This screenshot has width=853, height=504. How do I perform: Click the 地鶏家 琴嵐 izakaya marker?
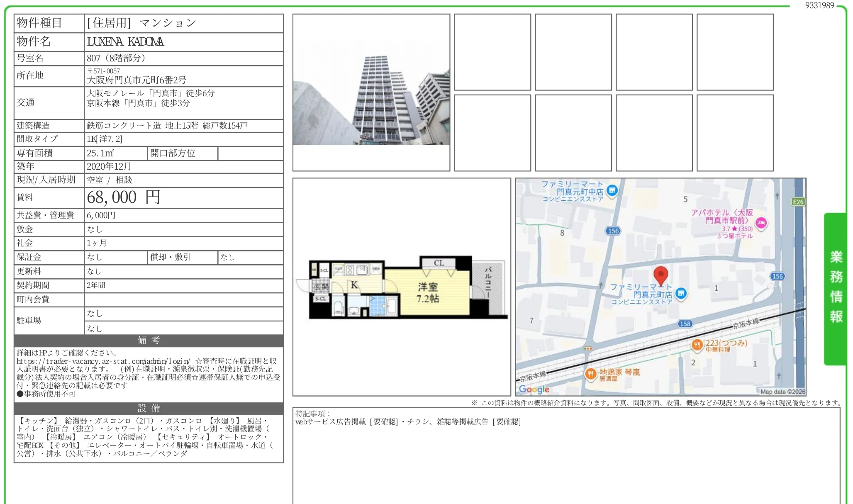(590, 374)
